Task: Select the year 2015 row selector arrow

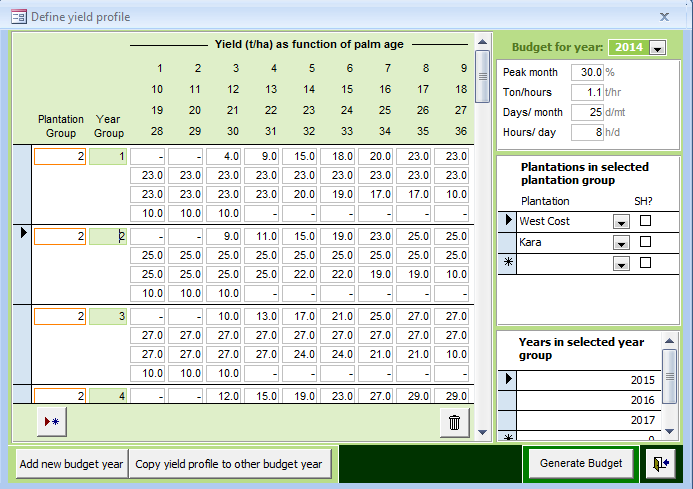Action: pos(507,379)
